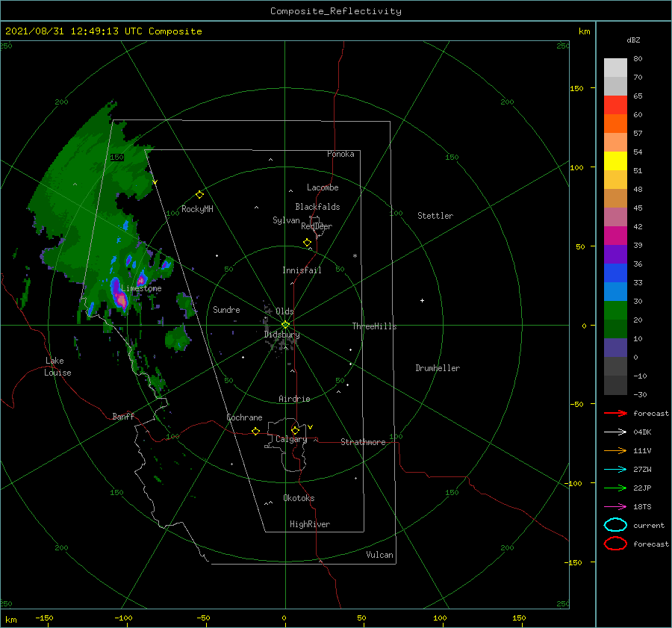Click the light gray 80 dBZ swatch
Image resolution: width=672 pixels, height=628 pixels.
pos(615,67)
